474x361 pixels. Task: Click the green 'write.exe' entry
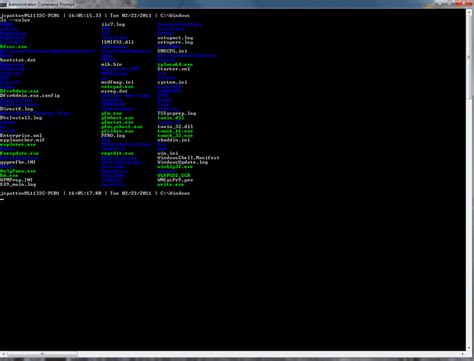coord(171,184)
